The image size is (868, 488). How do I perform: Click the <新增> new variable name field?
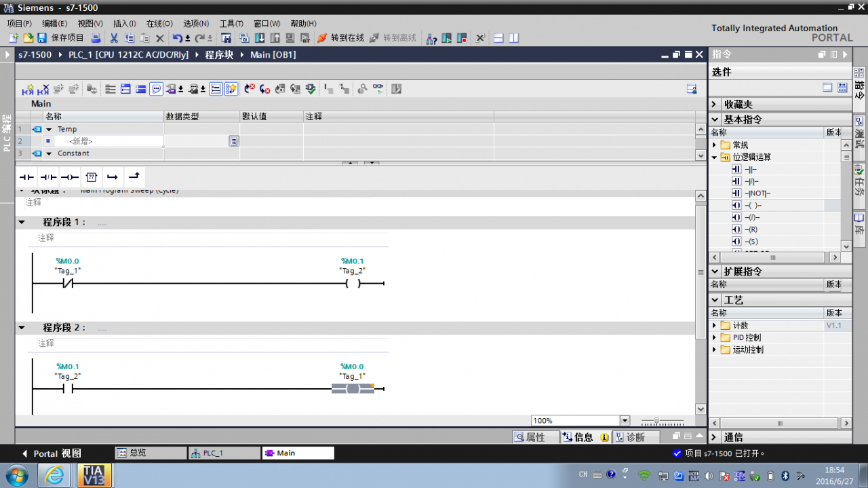103,141
